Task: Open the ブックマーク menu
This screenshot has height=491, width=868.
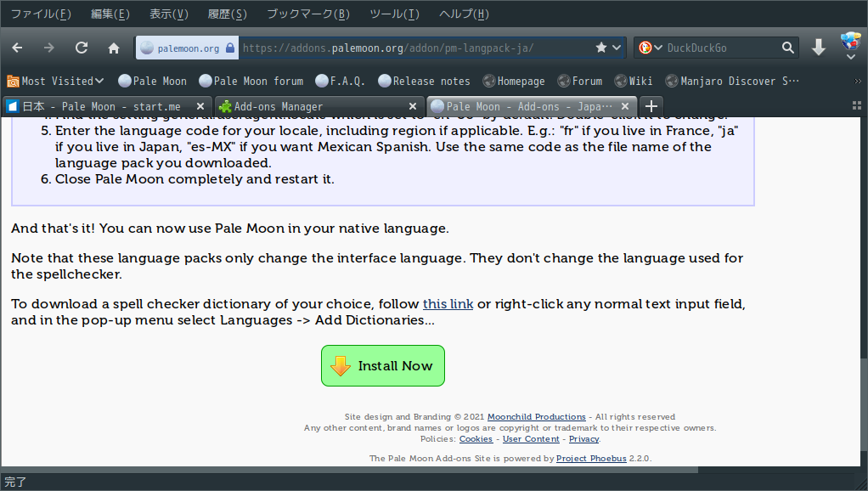Action: [308, 14]
